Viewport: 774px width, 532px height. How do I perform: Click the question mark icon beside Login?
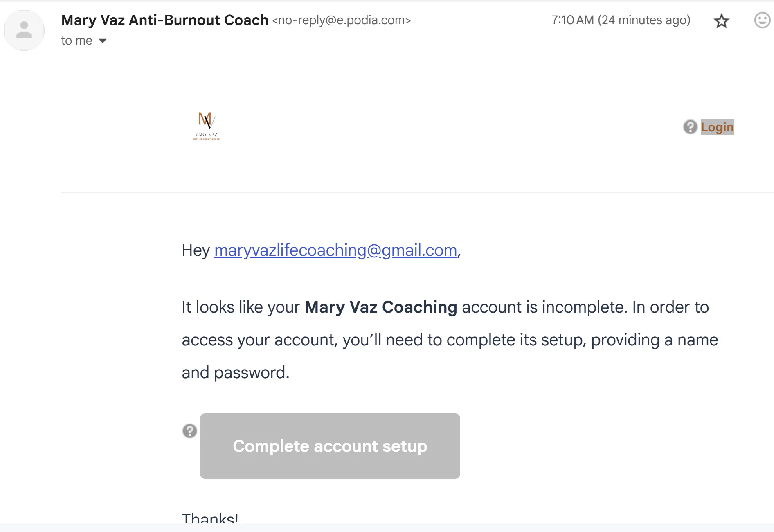690,127
